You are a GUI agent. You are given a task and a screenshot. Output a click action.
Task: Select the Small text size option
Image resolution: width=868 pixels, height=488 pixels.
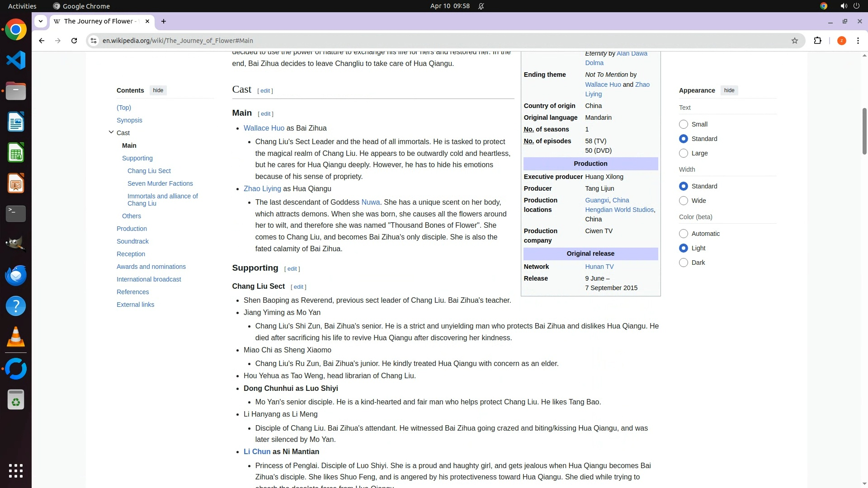point(684,124)
